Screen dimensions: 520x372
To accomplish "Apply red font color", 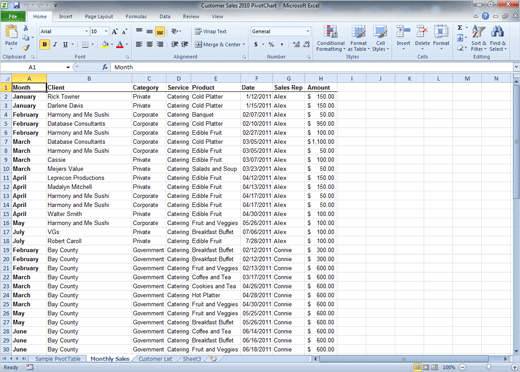I will point(120,44).
